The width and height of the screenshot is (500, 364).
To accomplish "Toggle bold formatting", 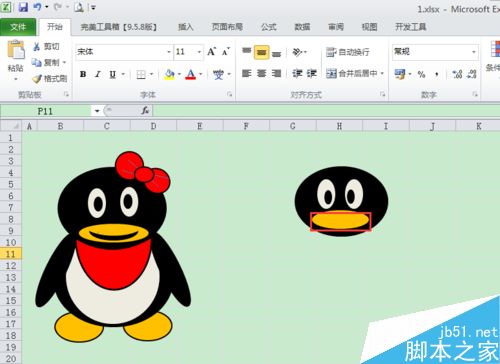I will point(83,74).
